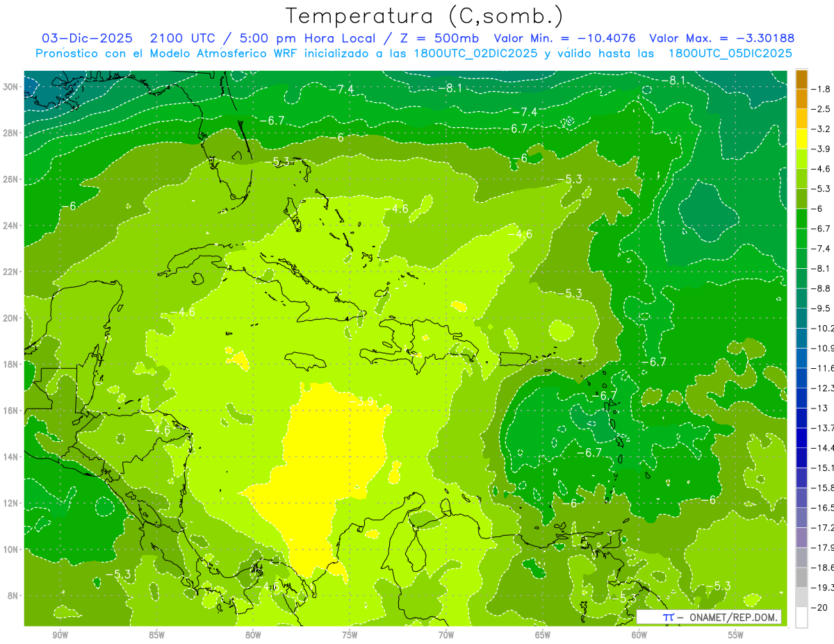Screen dimensions: 834x644
Task: Click the "85W" longitude axis label
Action: (x=157, y=635)
